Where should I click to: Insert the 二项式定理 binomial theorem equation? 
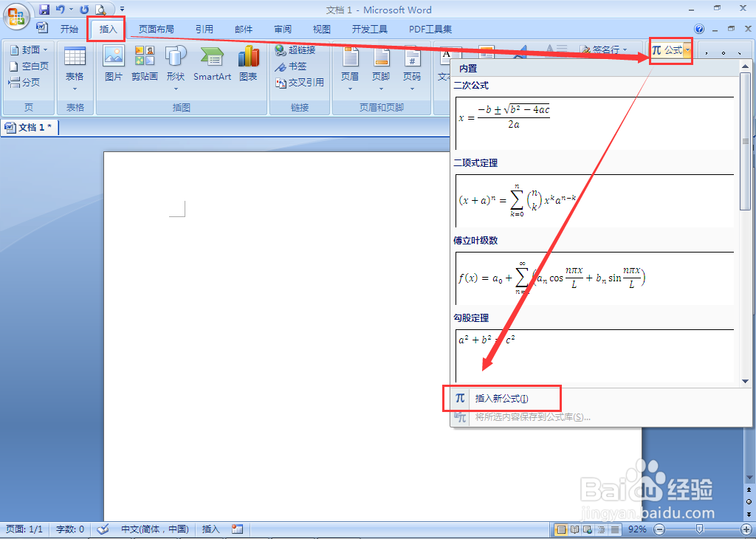click(x=595, y=201)
